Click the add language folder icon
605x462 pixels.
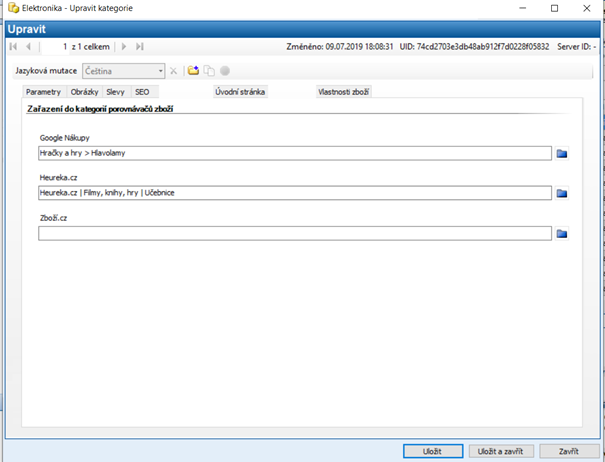193,71
